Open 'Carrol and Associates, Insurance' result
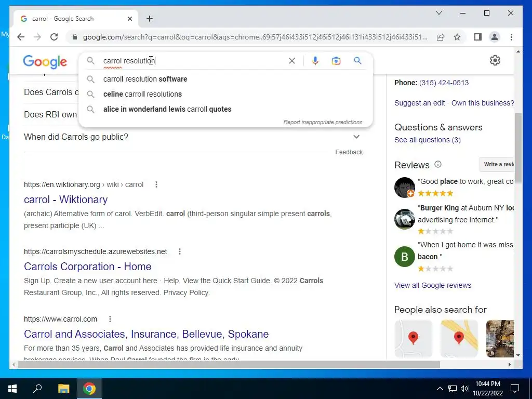532x399 pixels. [146, 334]
